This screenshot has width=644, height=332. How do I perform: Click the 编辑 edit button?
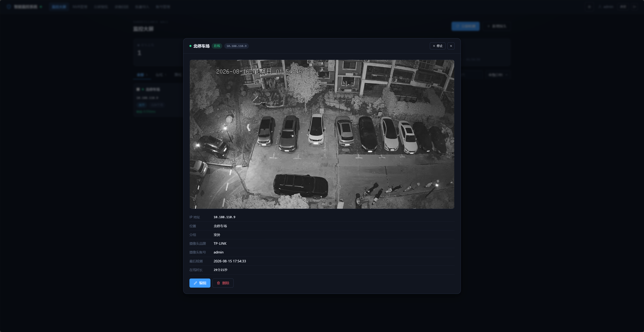200,283
